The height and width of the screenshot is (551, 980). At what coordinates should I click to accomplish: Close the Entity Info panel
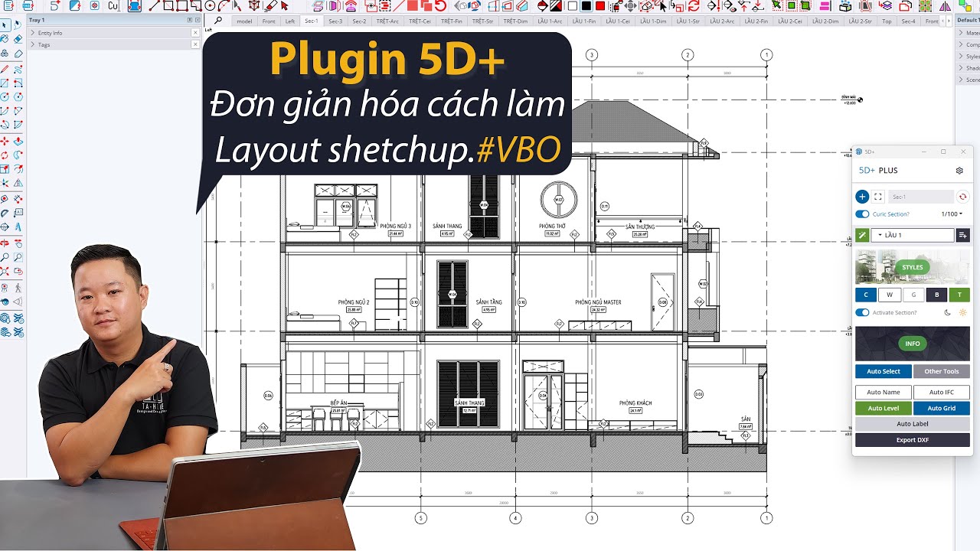pyautogui.click(x=195, y=33)
